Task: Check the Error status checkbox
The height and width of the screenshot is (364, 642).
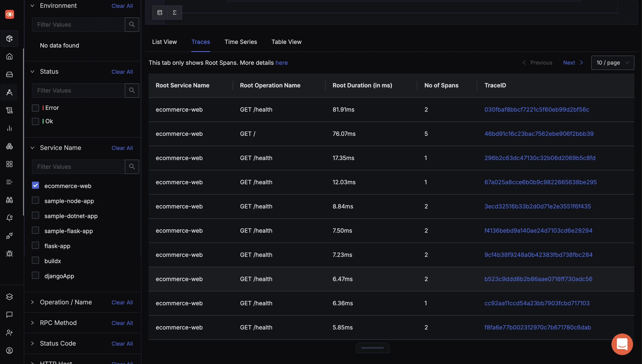Action: click(x=35, y=108)
